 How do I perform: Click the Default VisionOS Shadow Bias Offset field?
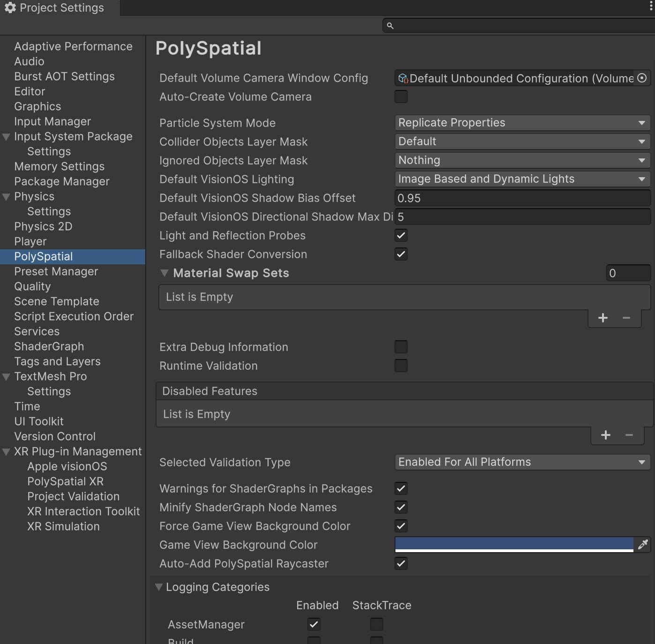521,198
